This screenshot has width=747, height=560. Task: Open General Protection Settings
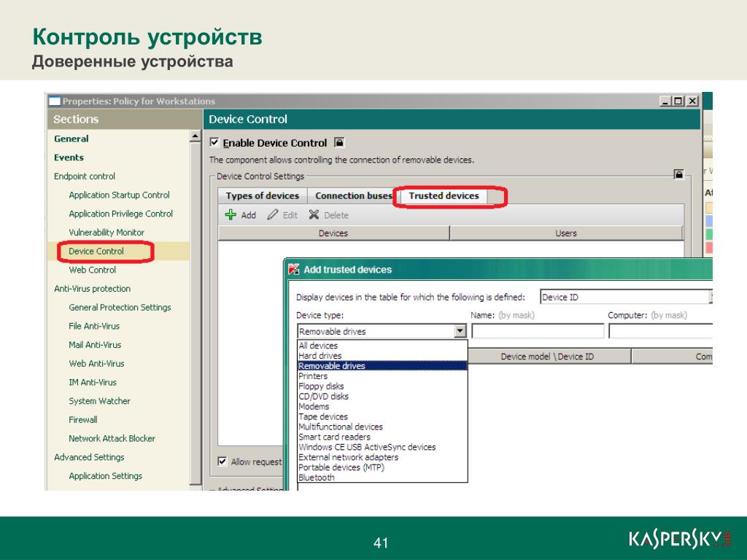click(120, 307)
